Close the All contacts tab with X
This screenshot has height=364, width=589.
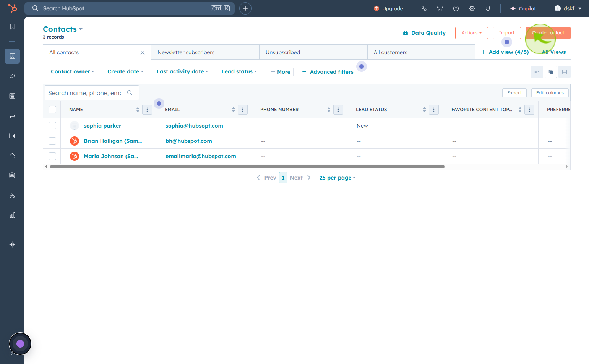(x=143, y=53)
